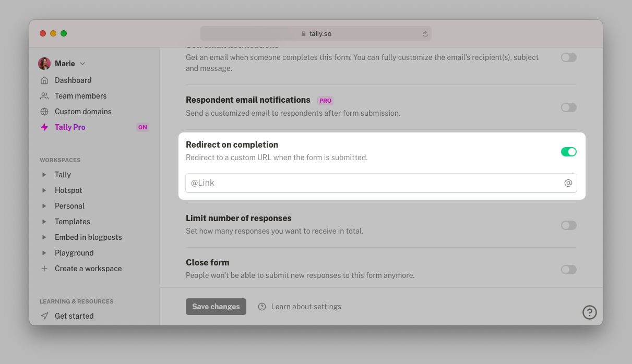632x364 pixels.
Task: Click the Team members people icon
Action: tap(44, 96)
